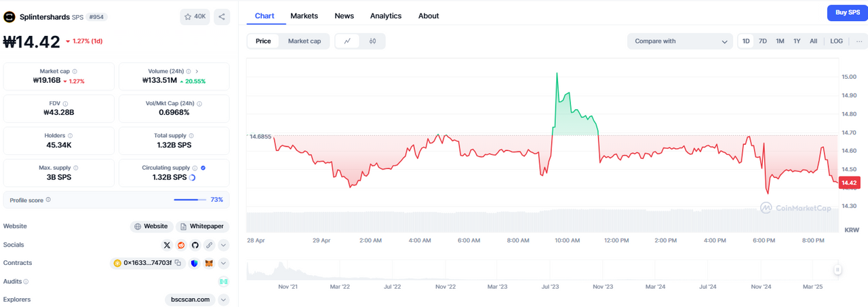Screen dimensions: 868x307
Task: Switch to the Analytics tab
Action: (x=386, y=16)
